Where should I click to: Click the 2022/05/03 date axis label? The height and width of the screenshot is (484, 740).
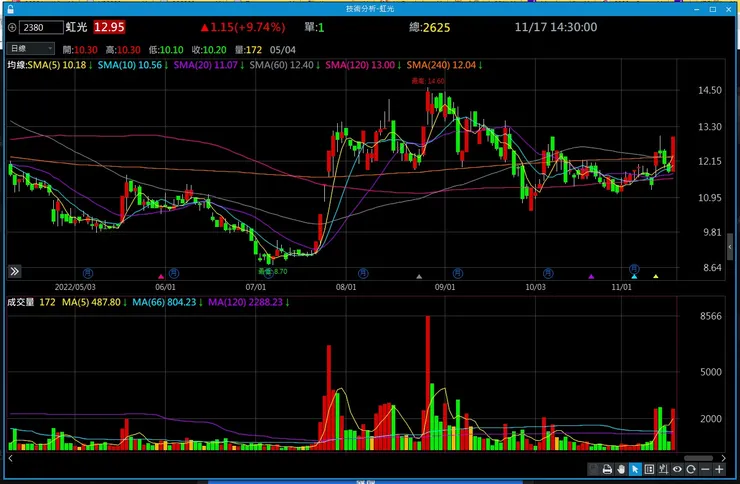pos(75,287)
